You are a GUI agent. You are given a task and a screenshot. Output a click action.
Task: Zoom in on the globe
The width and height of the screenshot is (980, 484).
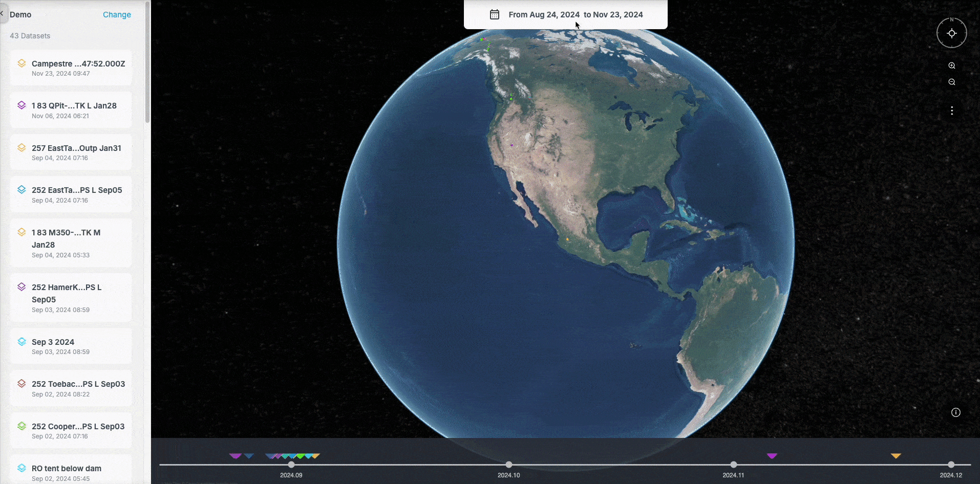(x=951, y=65)
